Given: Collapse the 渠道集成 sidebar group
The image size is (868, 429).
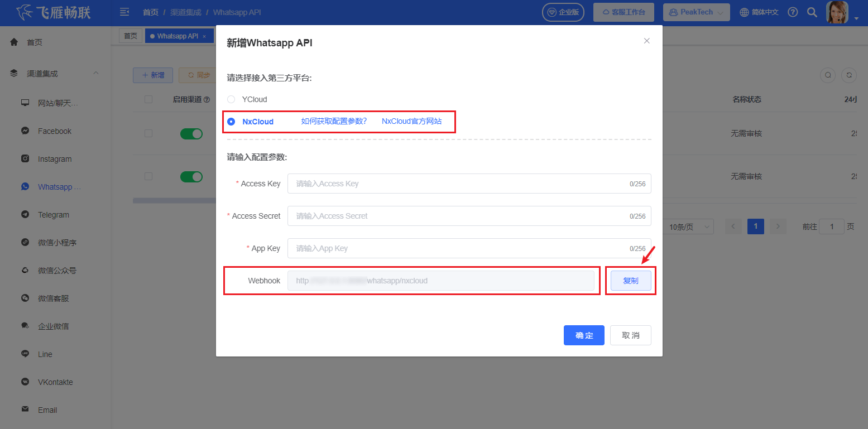Looking at the screenshot, I should point(96,73).
